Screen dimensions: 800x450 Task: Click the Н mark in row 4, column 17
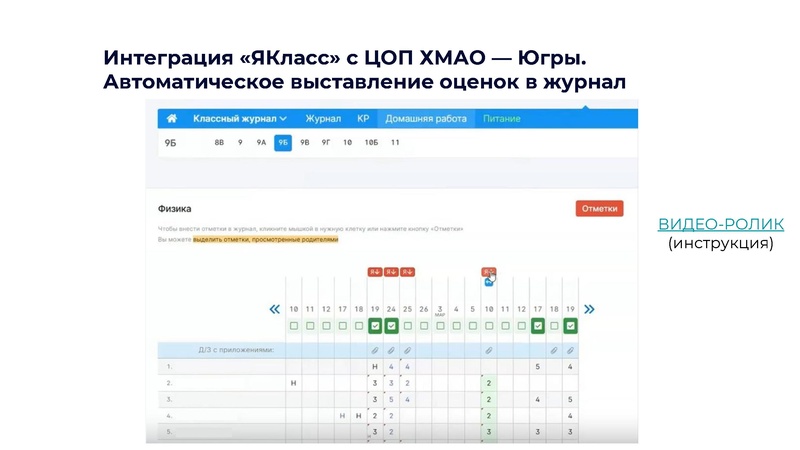pos(342,416)
